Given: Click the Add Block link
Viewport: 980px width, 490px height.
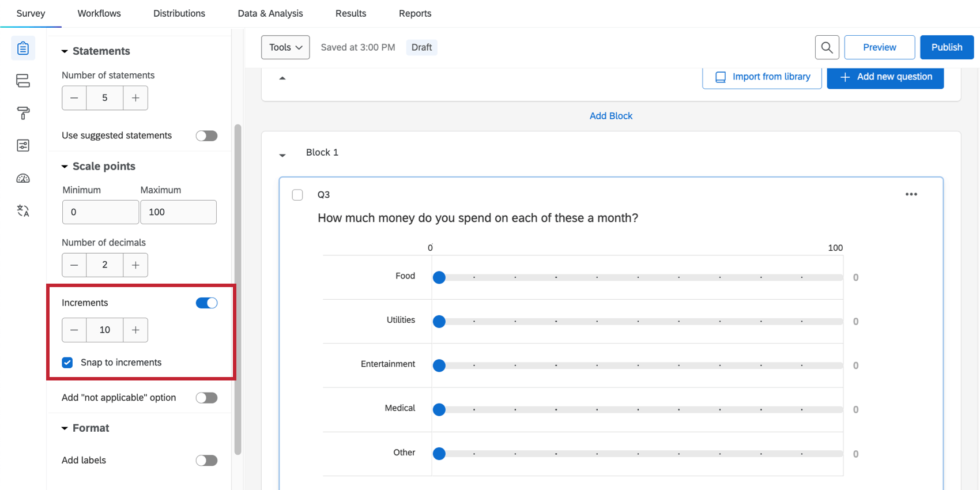Looking at the screenshot, I should (610, 116).
